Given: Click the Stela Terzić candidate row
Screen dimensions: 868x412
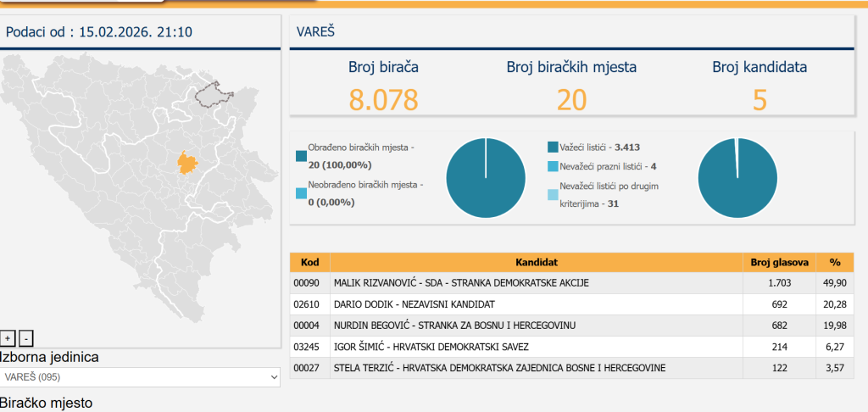Looking at the screenshot, I should (536, 368).
